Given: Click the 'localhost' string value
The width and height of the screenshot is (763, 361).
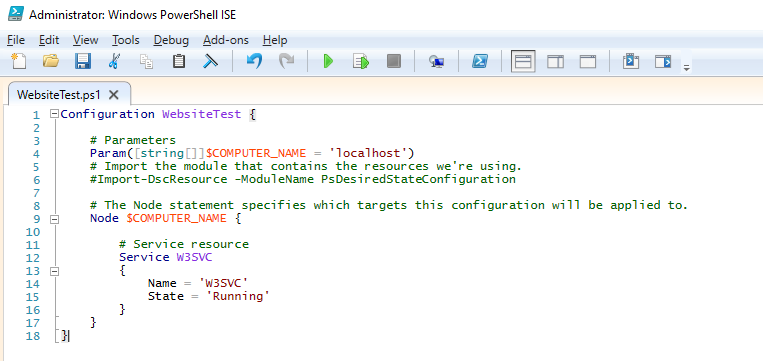Looking at the screenshot, I should point(367,154).
